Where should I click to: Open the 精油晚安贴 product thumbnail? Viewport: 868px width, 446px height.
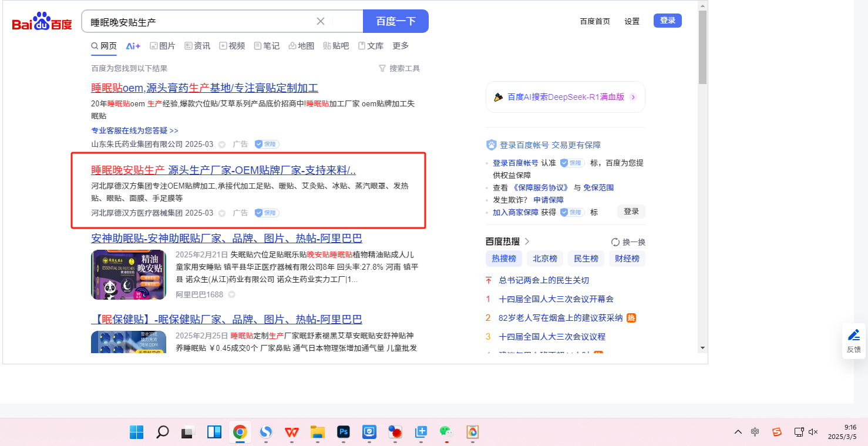point(129,275)
